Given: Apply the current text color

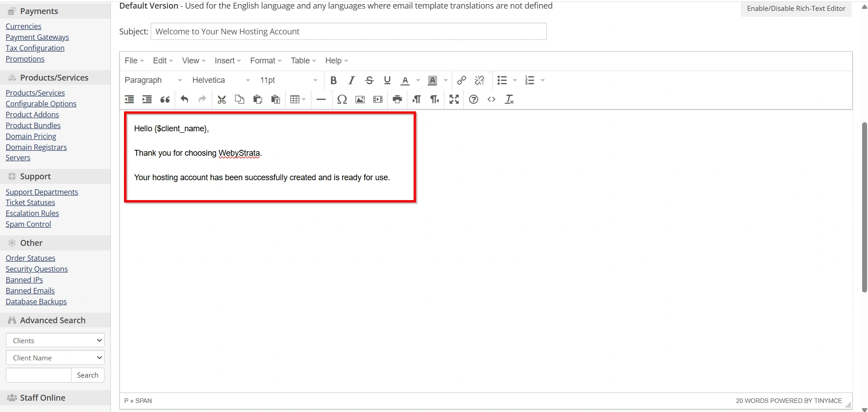Looking at the screenshot, I should tap(405, 81).
